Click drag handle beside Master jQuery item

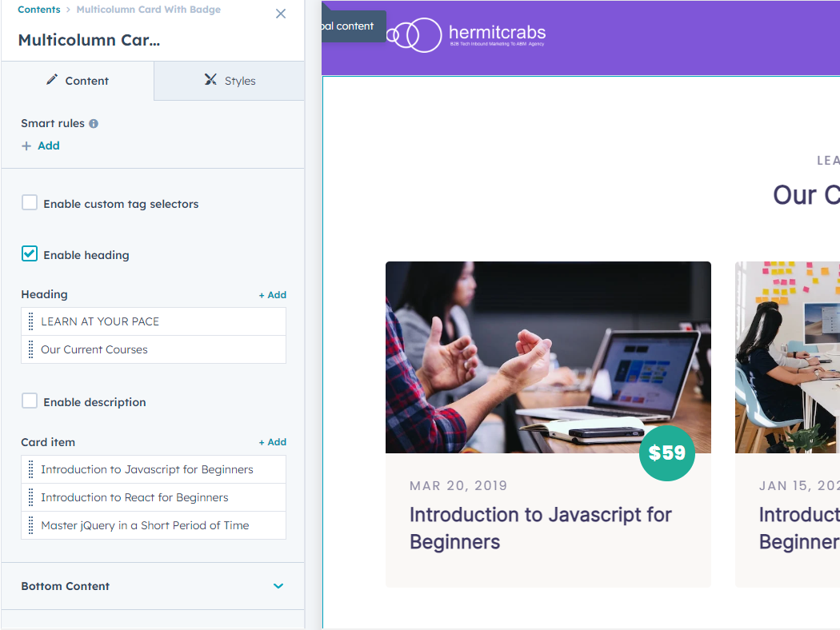31,525
